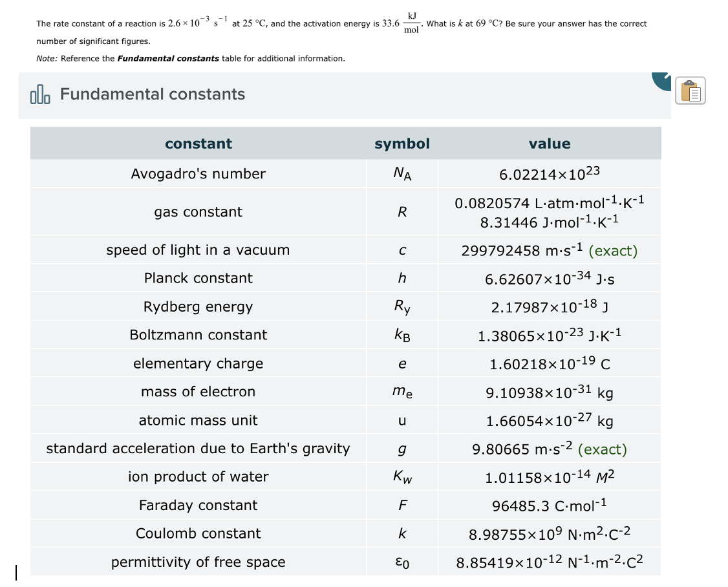Copy the constants table via the clipboard icon

pos(691,91)
